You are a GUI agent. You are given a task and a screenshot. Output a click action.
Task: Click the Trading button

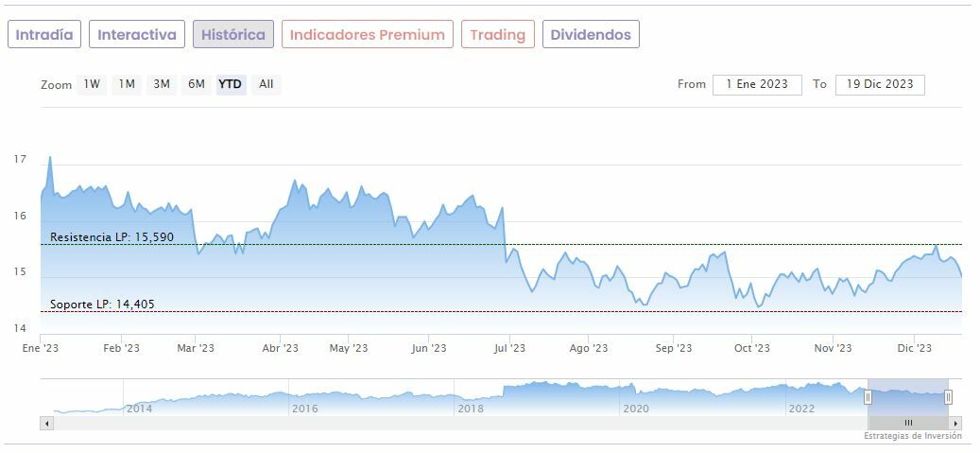497,35
